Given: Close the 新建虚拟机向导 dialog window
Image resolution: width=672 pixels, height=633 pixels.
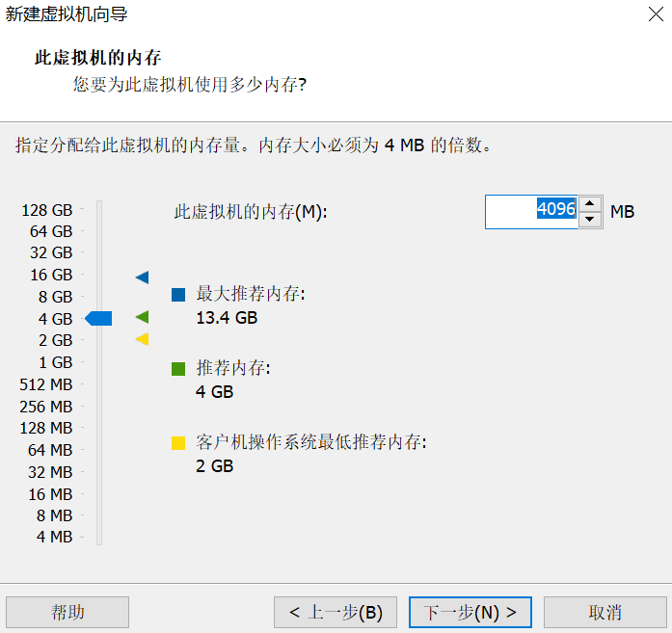Looking at the screenshot, I should tap(656, 14).
